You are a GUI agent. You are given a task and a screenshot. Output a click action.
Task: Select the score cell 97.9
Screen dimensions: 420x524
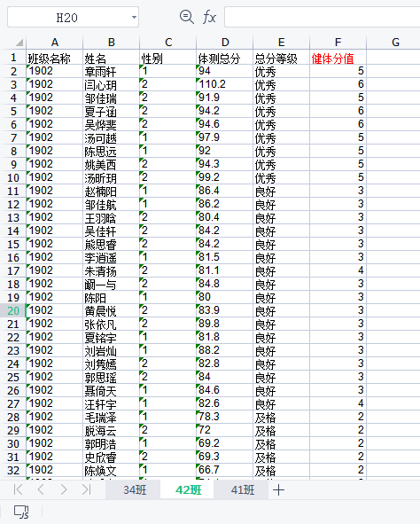[x=225, y=137]
